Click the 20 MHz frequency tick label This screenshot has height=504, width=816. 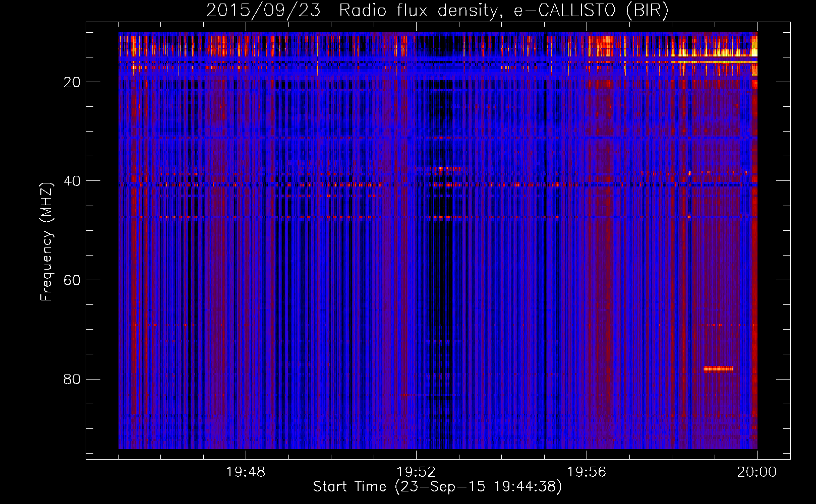point(72,82)
